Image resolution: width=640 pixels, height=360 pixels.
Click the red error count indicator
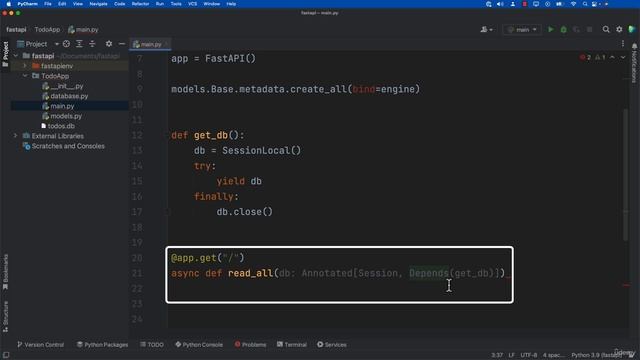[585, 57]
